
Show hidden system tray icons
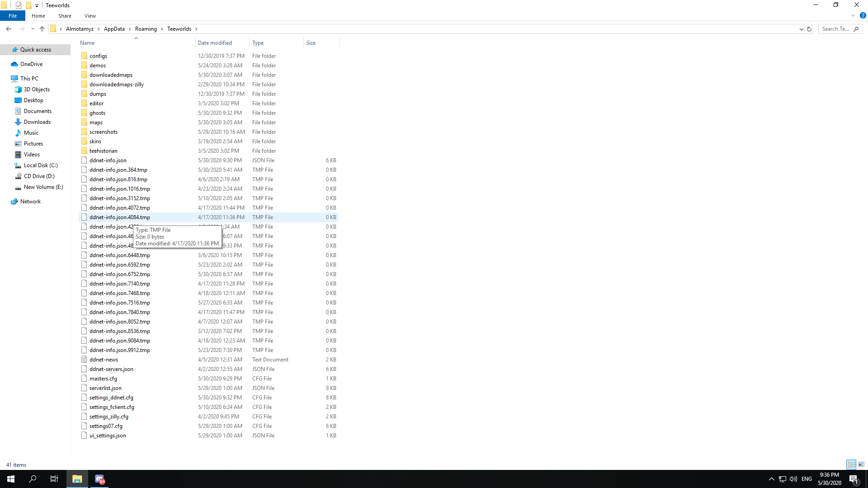(771, 479)
